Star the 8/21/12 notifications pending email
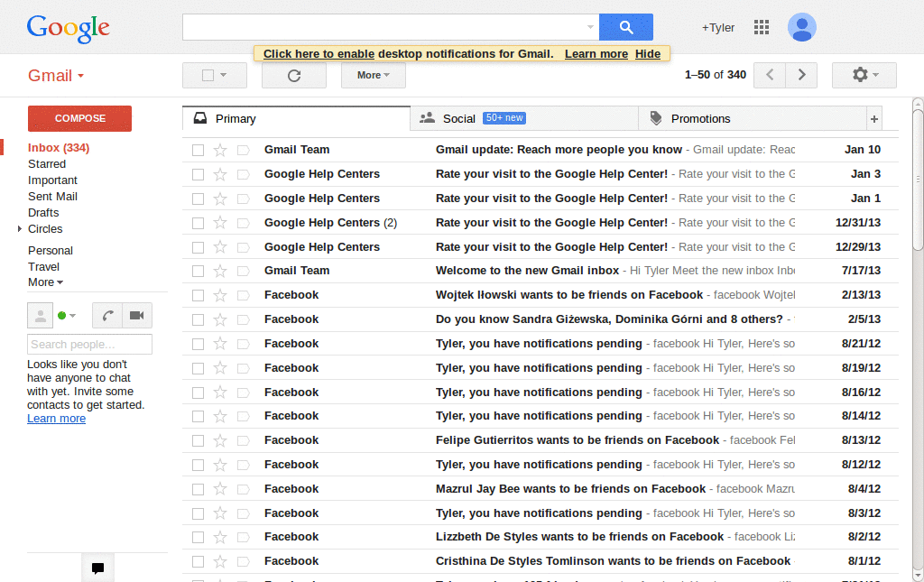 coord(220,344)
